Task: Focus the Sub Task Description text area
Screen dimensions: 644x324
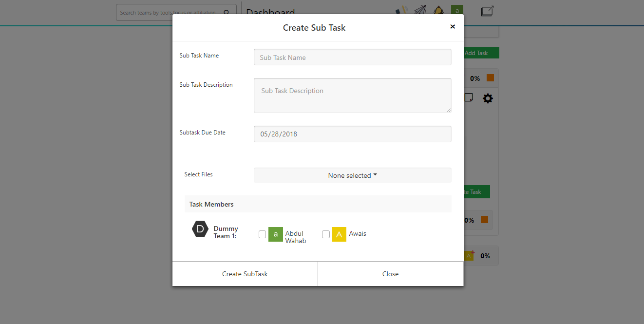Action: coord(352,95)
